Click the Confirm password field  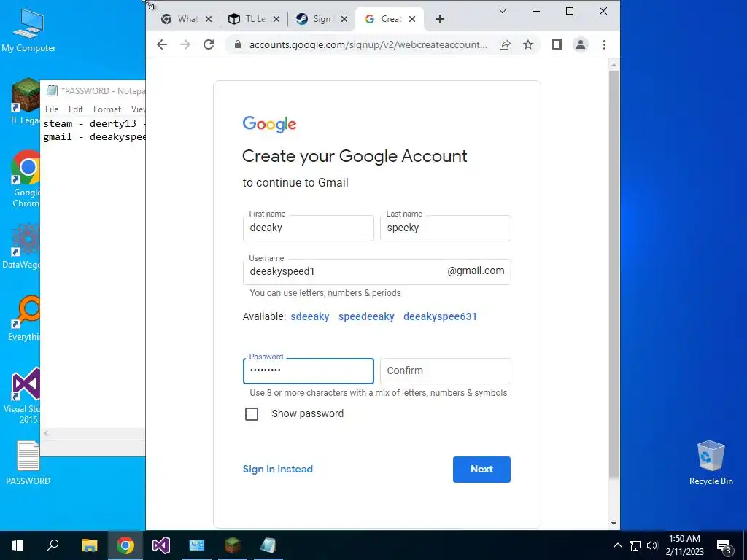coord(446,371)
